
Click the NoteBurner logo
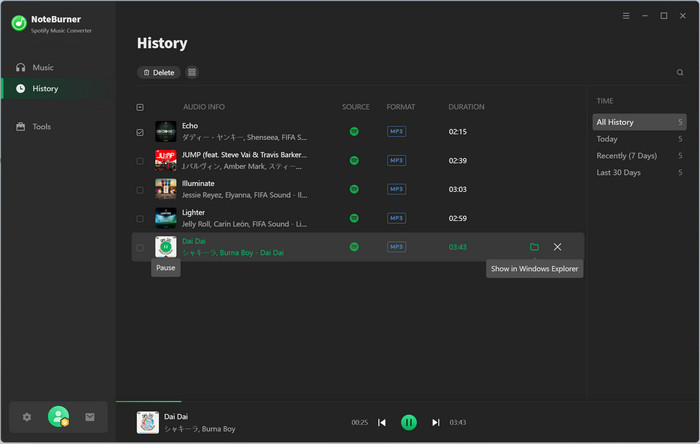[x=19, y=23]
